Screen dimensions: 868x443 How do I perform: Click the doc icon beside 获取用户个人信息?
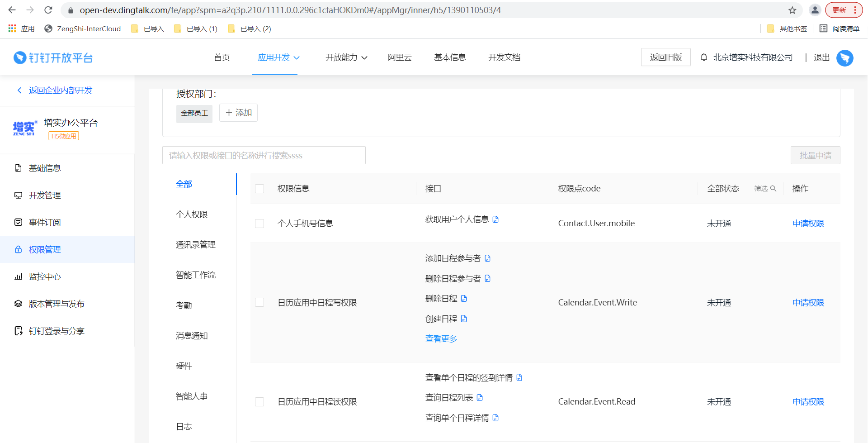[x=495, y=219]
